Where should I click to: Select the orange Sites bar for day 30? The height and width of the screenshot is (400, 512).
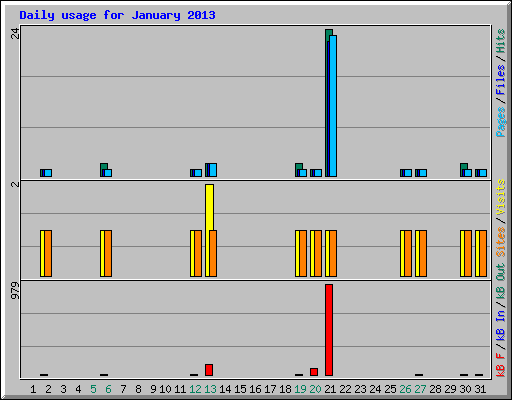click(x=468, y=253)
